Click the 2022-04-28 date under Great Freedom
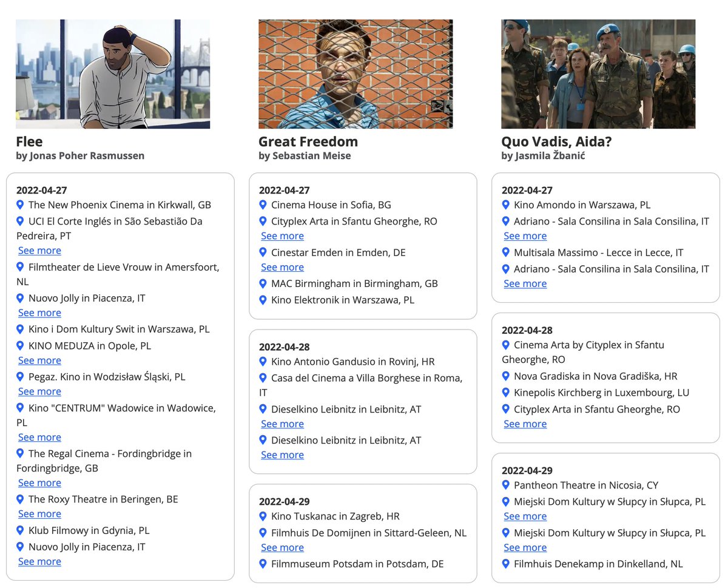 tap(285, 347)
